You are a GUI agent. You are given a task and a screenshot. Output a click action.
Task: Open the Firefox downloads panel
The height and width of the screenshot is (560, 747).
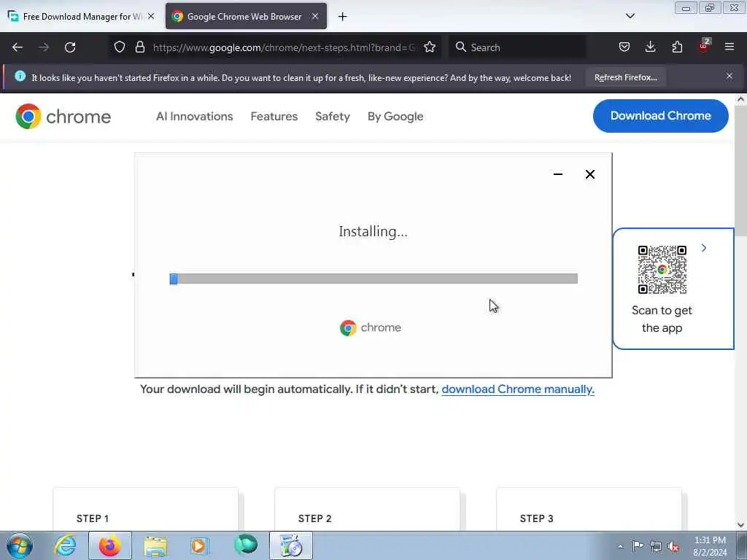tap(650, 47)
